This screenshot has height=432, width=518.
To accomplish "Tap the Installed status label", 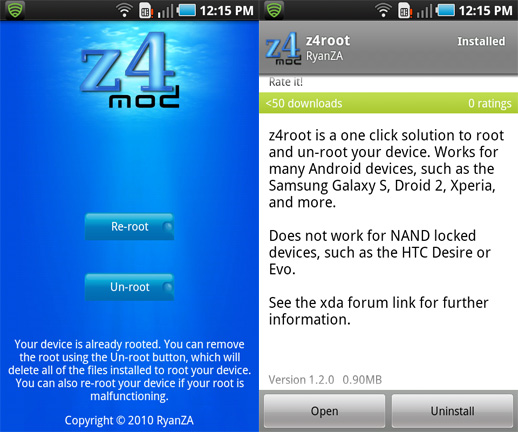I will pyautogui.click(x=481, y=41).
